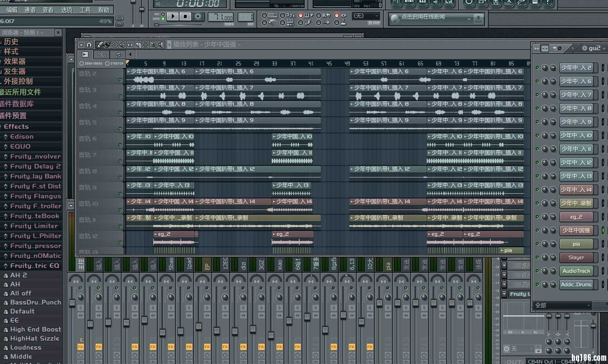Click the 少年中国强 channel button
This screenshot has height=364, width=608.
point(576,230)
